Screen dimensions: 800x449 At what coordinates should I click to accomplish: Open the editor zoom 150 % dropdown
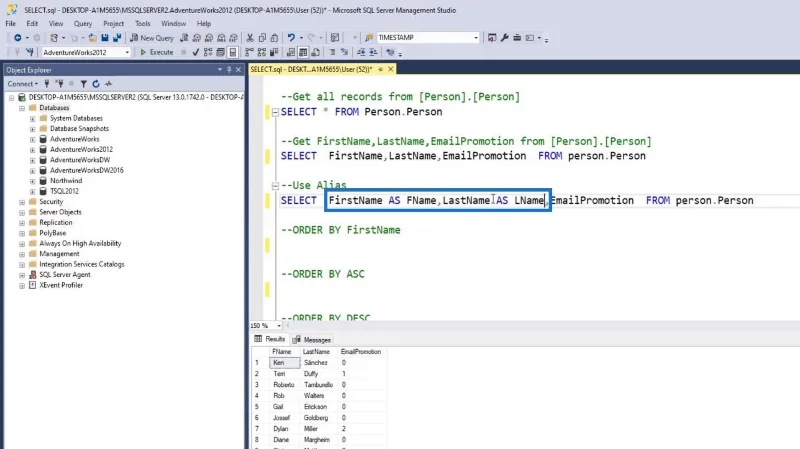[x=279, y=326]
